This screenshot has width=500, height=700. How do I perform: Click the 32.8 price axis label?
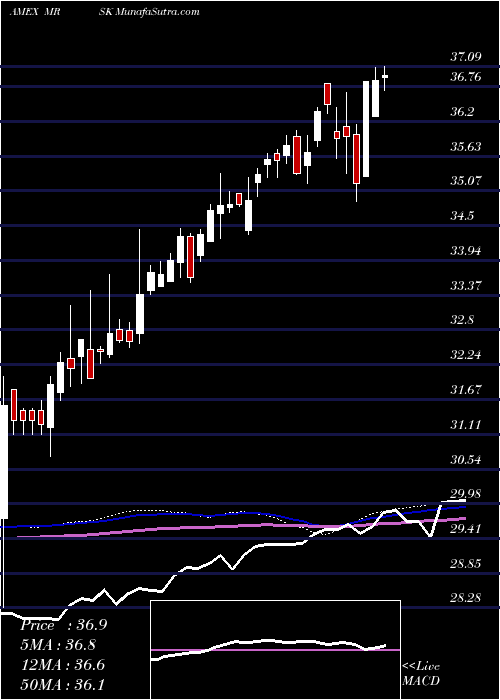(x=462, y=320)
